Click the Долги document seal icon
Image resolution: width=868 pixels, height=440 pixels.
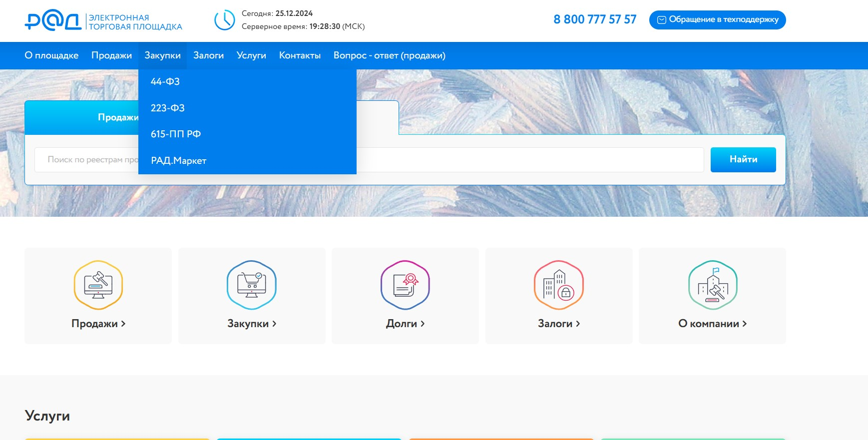[x=405, y=285]
